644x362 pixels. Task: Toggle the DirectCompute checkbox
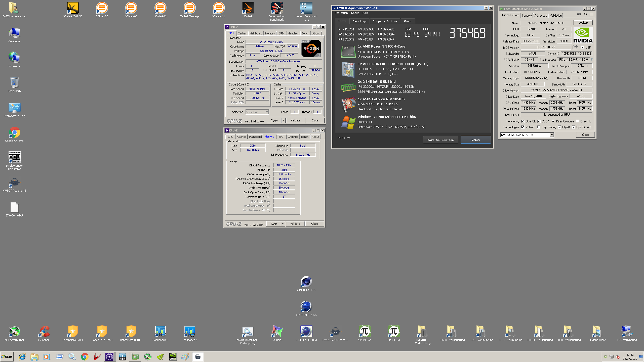pyautogui.click(x=553, y=121)
